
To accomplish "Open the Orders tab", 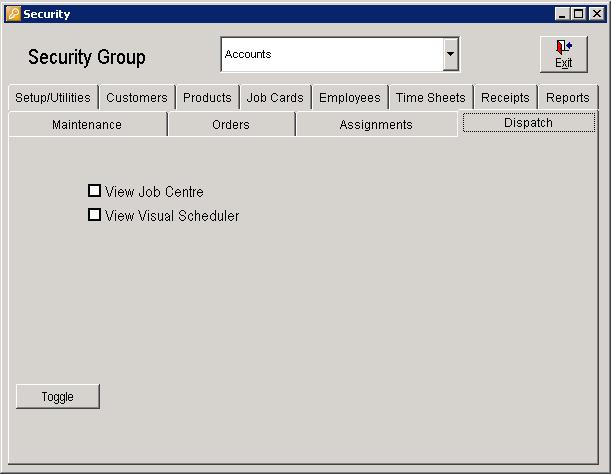I will 231,125.
